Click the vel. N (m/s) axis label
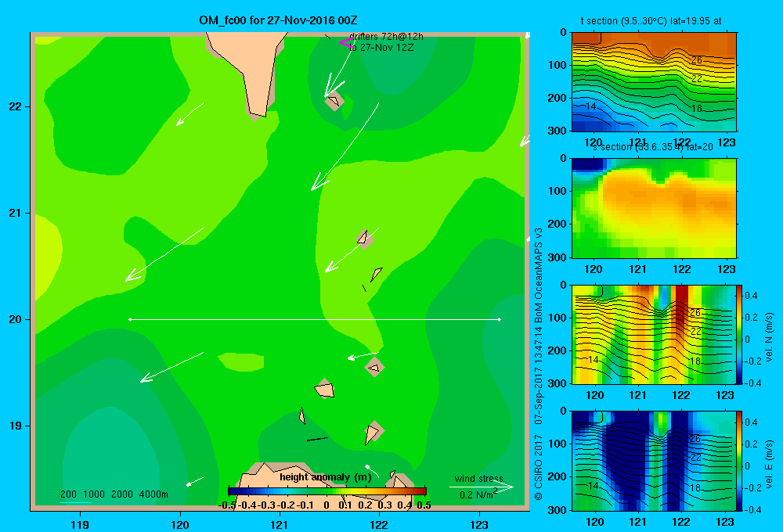 (770, 337)
